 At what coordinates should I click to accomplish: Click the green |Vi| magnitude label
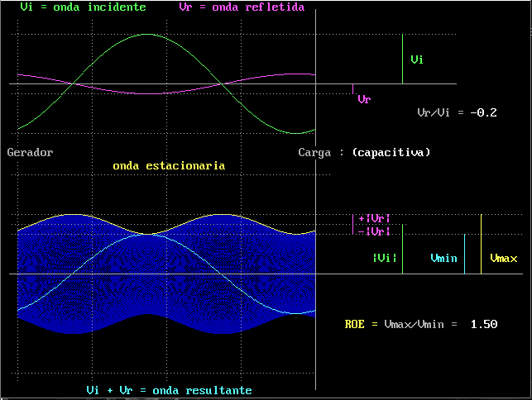click(385, 259)
